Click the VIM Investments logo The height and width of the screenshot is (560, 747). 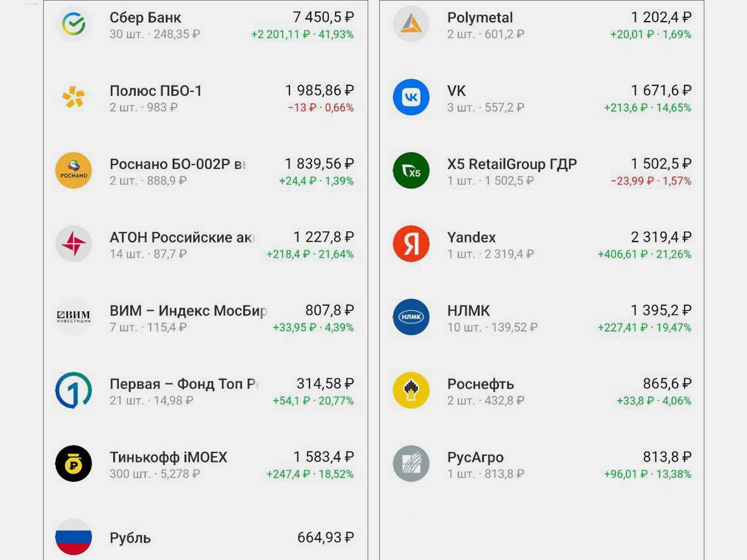point(73,317)
